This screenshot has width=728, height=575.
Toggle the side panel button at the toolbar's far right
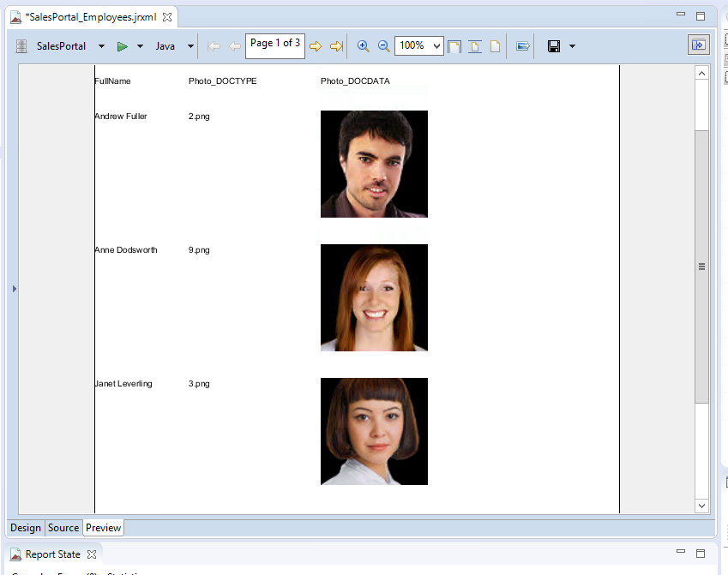click(698, 45)
